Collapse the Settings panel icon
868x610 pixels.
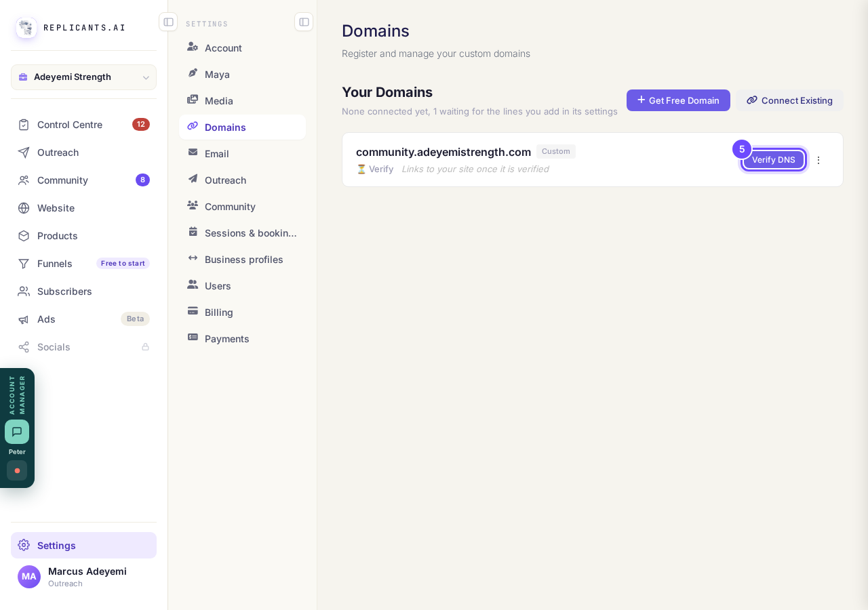tap(304, 22)
